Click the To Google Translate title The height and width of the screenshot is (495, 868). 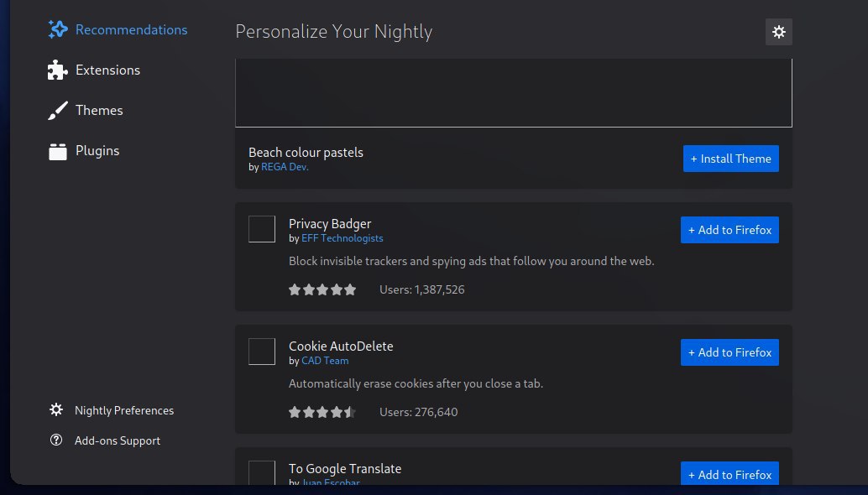[x=345, y=468]
